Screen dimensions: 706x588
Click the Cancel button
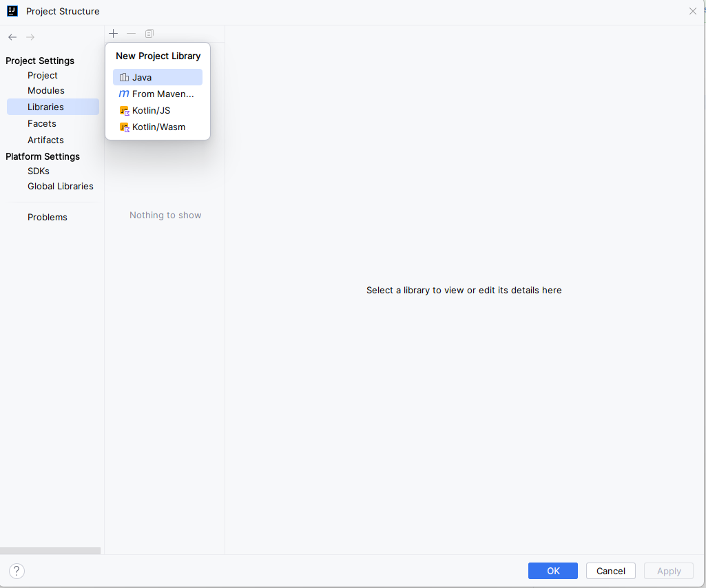pyautogui.click(x=610, y=571)
